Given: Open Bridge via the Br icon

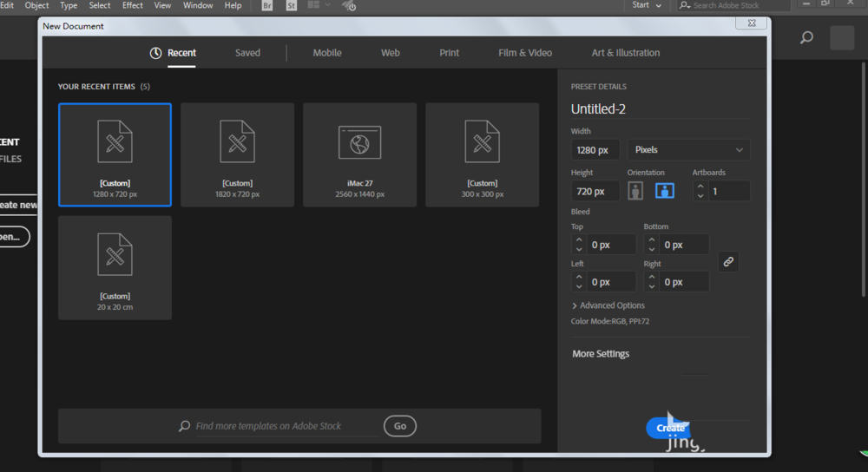Looking at the screenshot, I should pyautogui.click(x=267, y=5).
